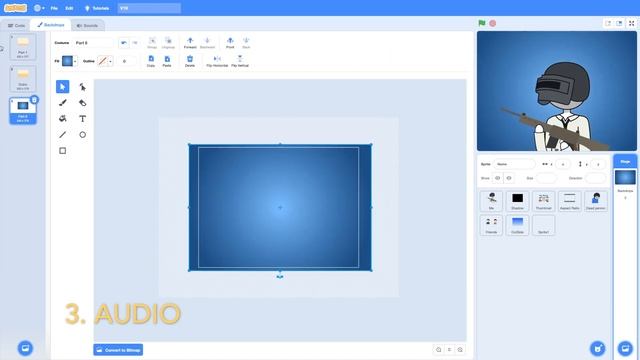Zoom in the paint canvas
The height and width of the screenshot is (360, 640).
tap(460, 350)
